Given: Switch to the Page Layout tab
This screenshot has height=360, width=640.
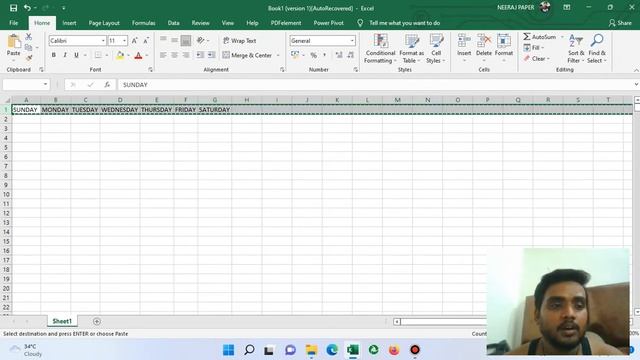Looking at the screenshot, I should click(104, 23).
